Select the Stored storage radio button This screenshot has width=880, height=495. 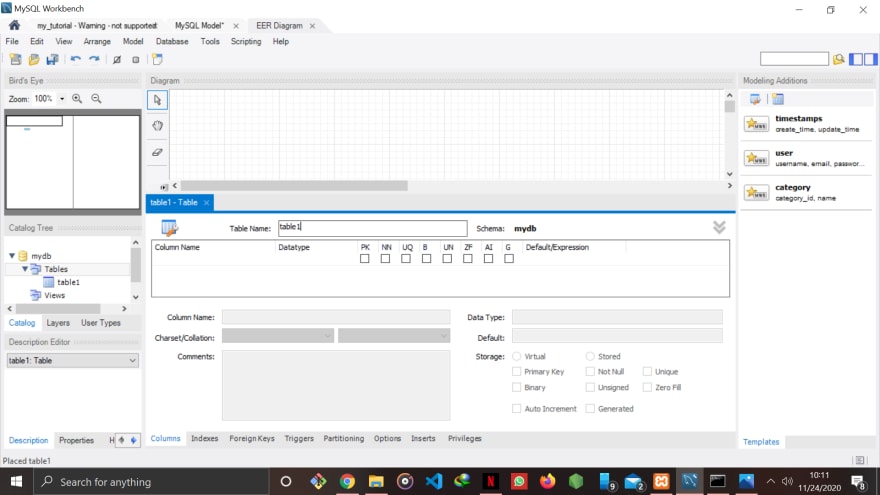(x=590, y=356)
